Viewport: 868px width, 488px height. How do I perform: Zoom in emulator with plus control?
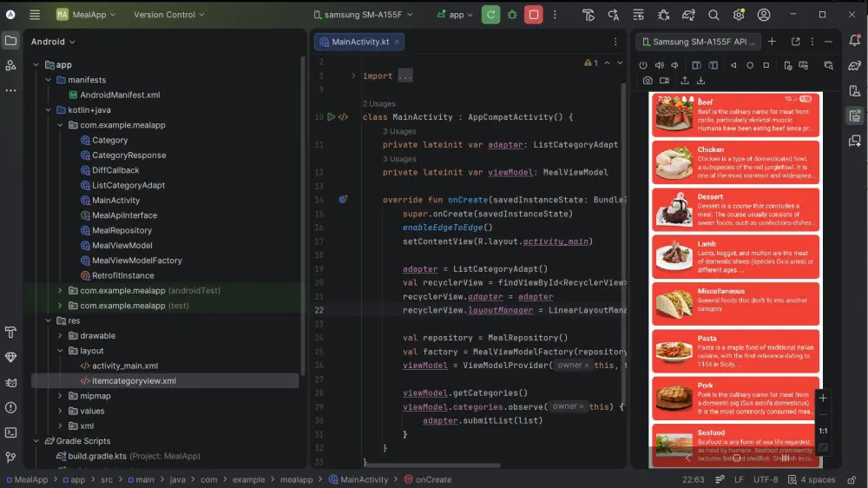(823, 399)
